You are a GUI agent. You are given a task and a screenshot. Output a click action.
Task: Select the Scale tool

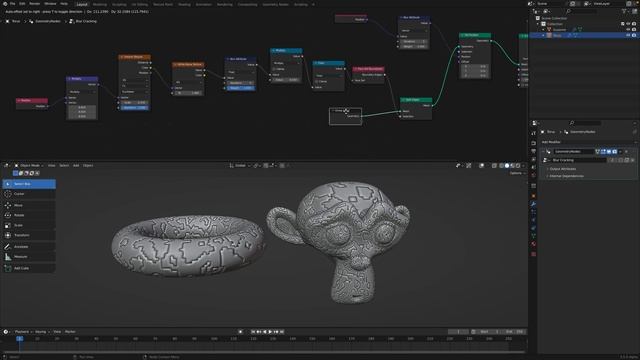tap(29, 225)
